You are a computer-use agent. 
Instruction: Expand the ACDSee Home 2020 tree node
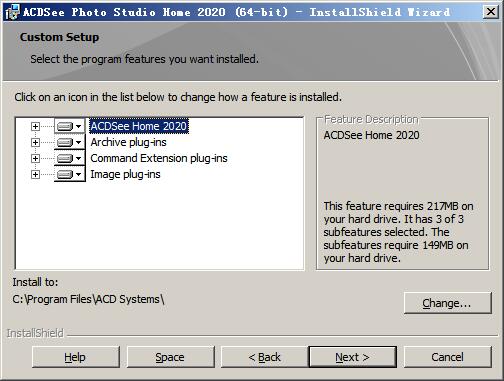(x=35, y=126)
